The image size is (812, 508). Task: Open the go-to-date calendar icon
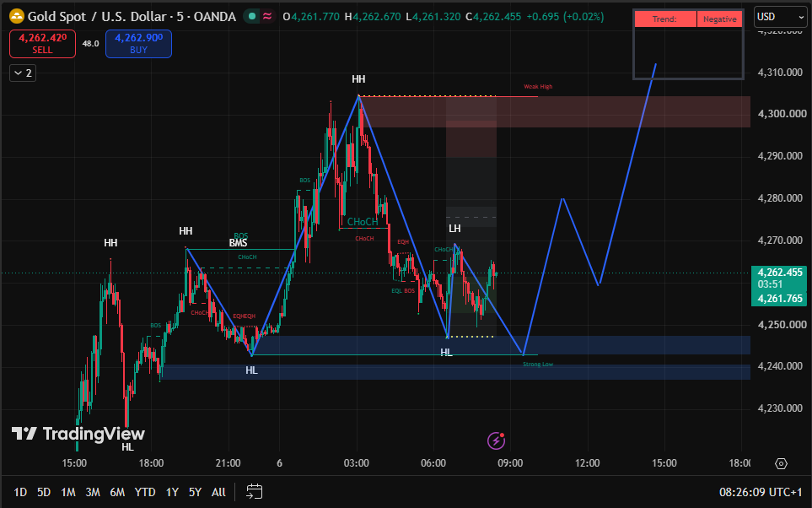pyautogui.click(x=255, y=491)
